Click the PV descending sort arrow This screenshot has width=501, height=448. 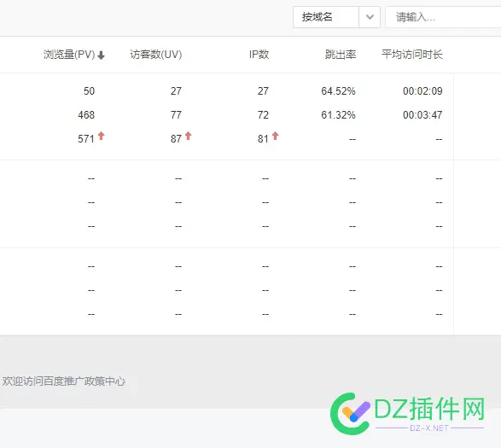(102, 55)
